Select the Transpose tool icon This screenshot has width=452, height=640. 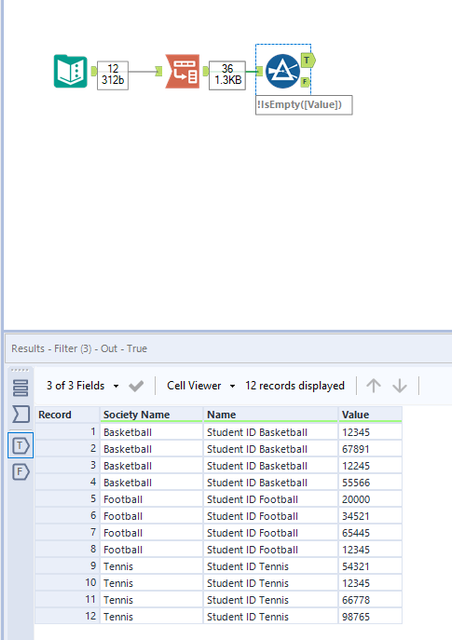click(183, 71)
